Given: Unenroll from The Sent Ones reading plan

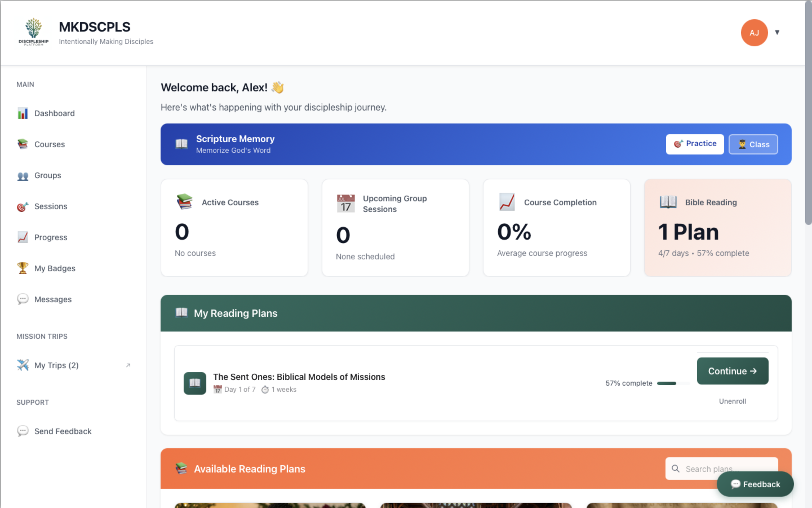Looking at the screenshot, I should pyautogui.click(x=732, y=401).
